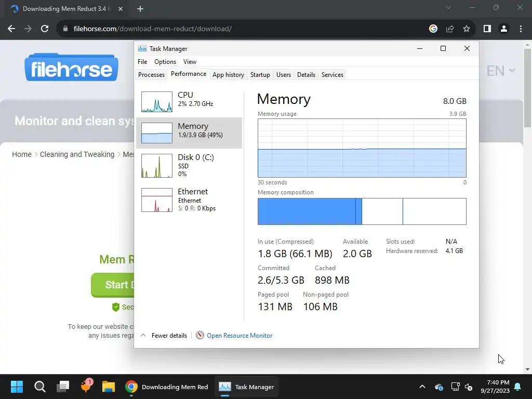Switch to the App history tab
Screen dimensions: 532x399
coord(228,75)
